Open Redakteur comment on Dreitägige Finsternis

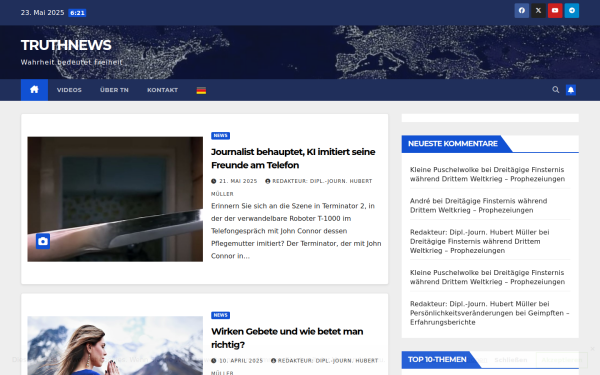tap(479, 241)
